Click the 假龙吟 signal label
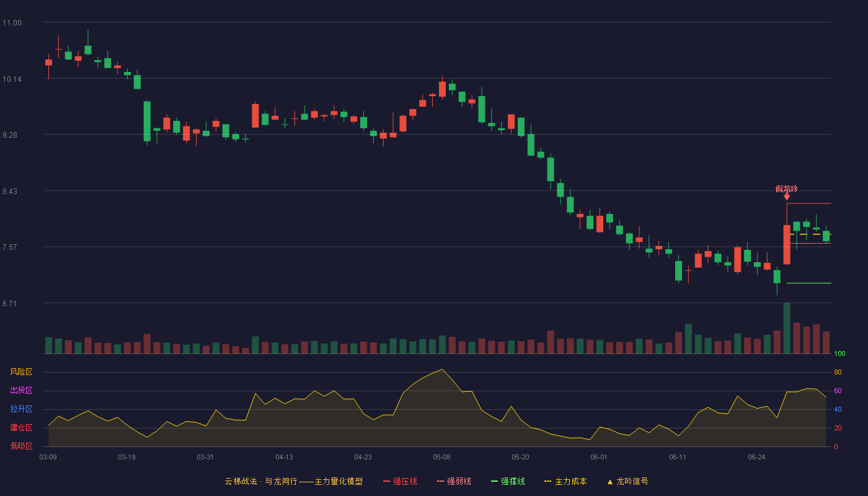 point(787,188)
